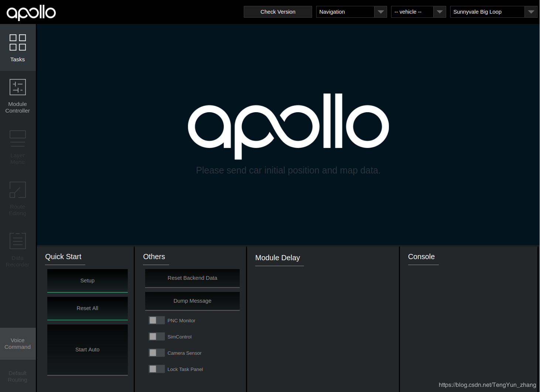This screenshot has height=392, width=540.
Task: Enable the PNC Monitor toggle
Action: pyautogui.click(x=157, y=320)
